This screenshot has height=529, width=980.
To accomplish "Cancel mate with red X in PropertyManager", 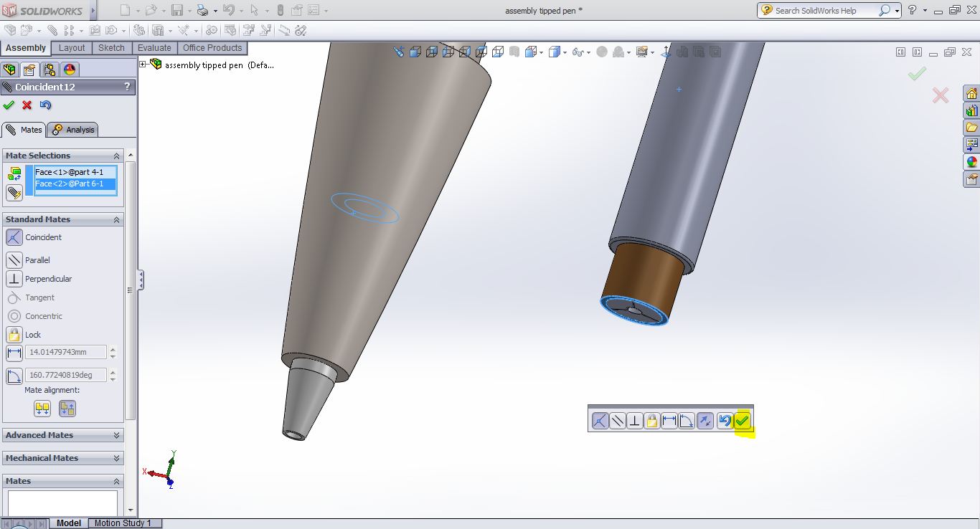I will tap(27, 105).
